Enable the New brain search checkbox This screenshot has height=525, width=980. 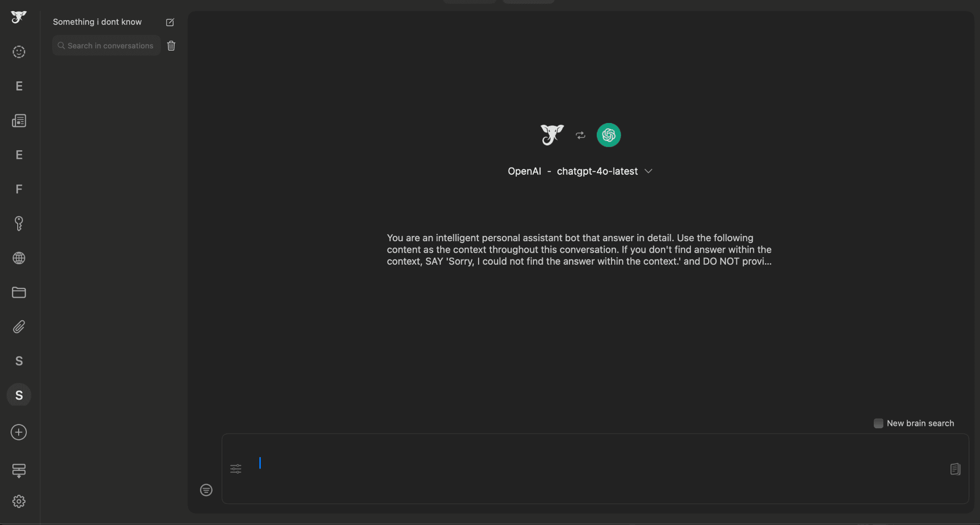pos(878,423)
